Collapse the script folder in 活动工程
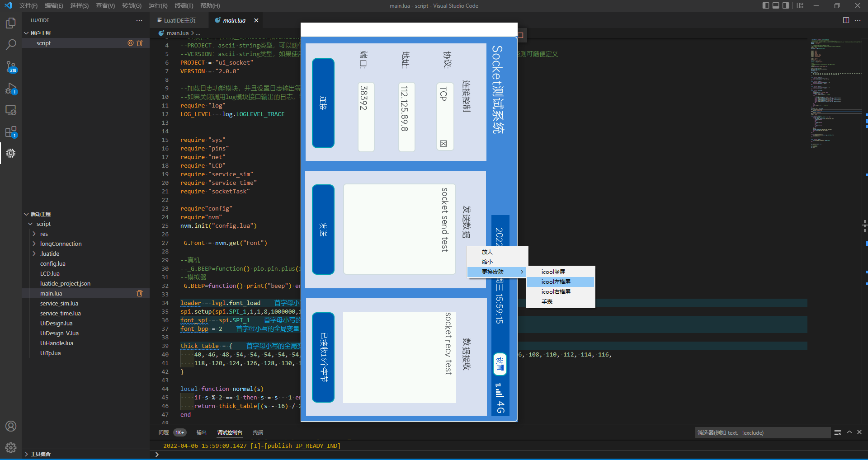The image size is (868, 460). tap(30, 224)
